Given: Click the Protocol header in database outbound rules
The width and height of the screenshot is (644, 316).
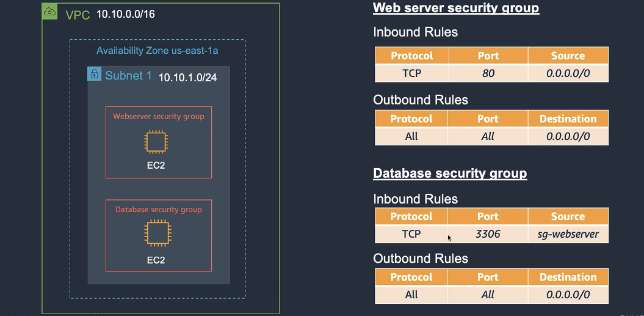Looking at the screenshot, I should click(x=411, y=277).
